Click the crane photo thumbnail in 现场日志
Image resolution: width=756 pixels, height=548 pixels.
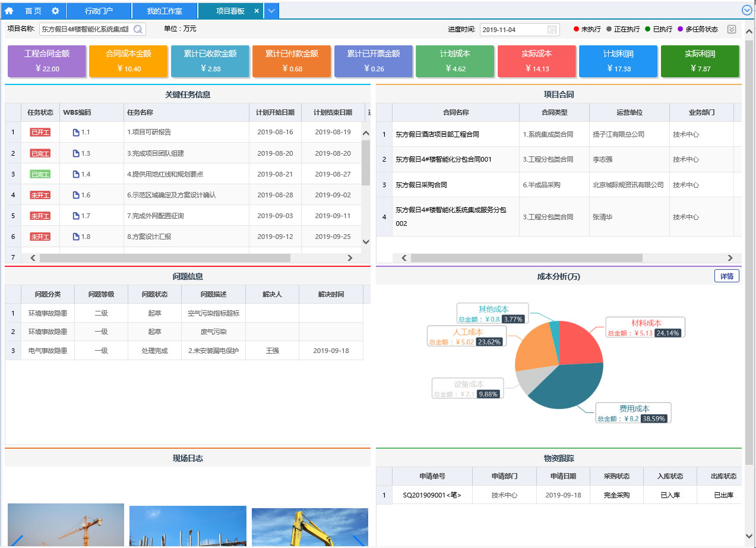[66, 525]
